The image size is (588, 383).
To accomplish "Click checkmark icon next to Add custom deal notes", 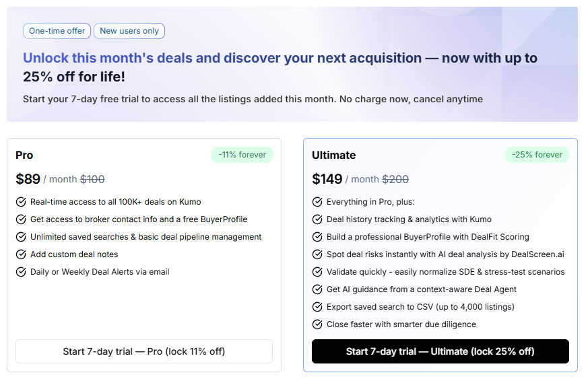I will 21,254.
